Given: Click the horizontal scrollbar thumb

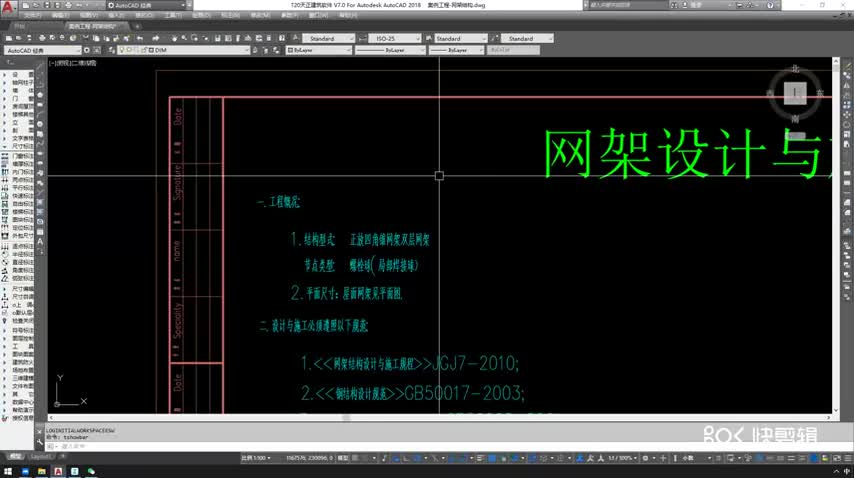Looking at the screenshot, I should click(346, 418).
